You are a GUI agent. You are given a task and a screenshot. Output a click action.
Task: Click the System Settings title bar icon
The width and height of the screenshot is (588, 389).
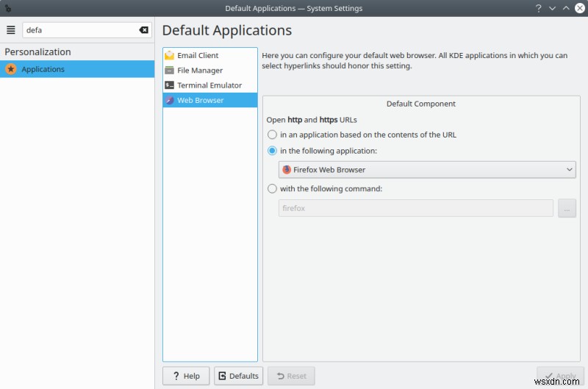coord(7,8)
